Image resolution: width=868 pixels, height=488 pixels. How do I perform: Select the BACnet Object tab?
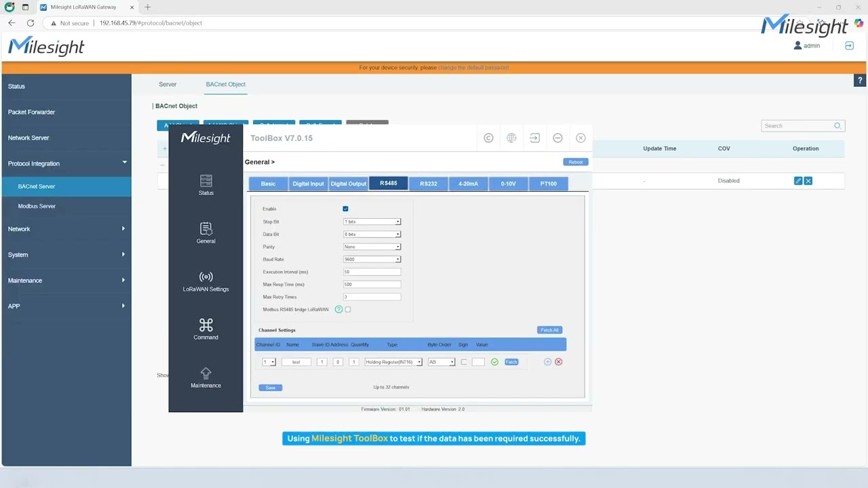point(226,85)
